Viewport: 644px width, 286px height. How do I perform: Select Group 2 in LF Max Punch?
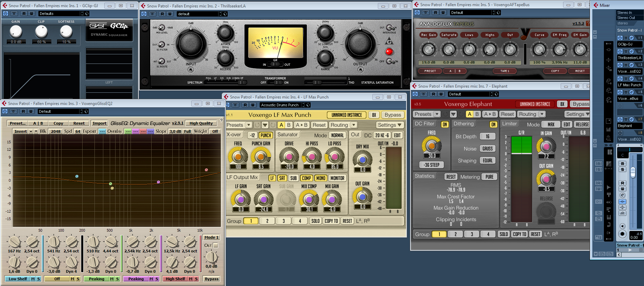coord(267,221)
